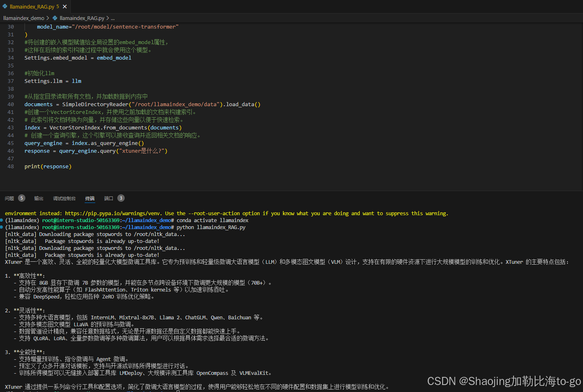Click the Python icon on the llamaindex_RAG.py tab
The width and height of the screenshot is (583, 392).
click(x=6, y=6)
